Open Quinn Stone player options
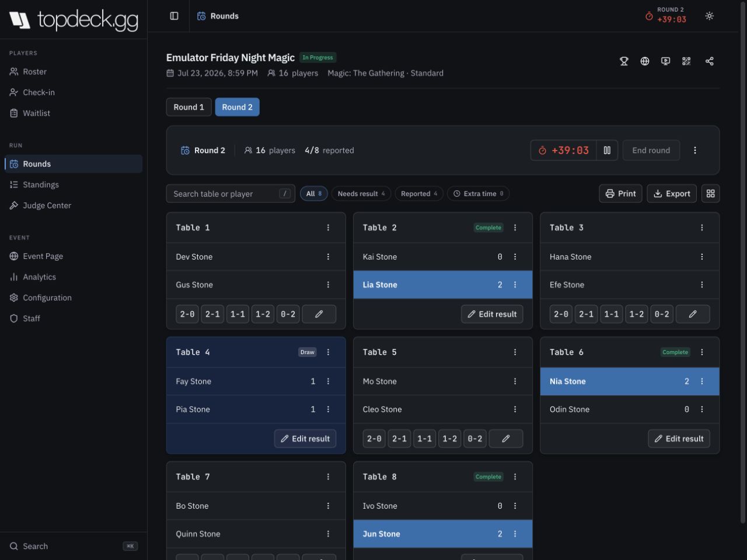 [x=328, y=534]
